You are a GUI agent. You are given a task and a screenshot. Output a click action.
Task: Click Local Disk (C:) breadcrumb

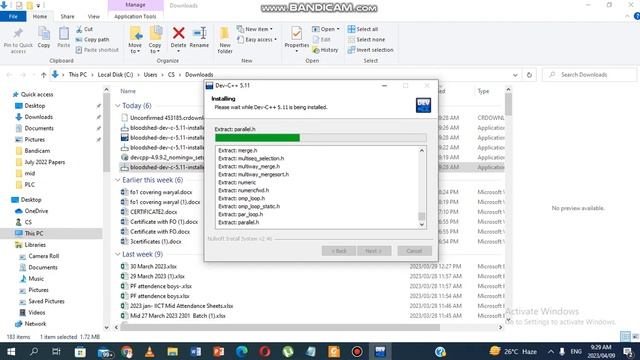[115, 75]
